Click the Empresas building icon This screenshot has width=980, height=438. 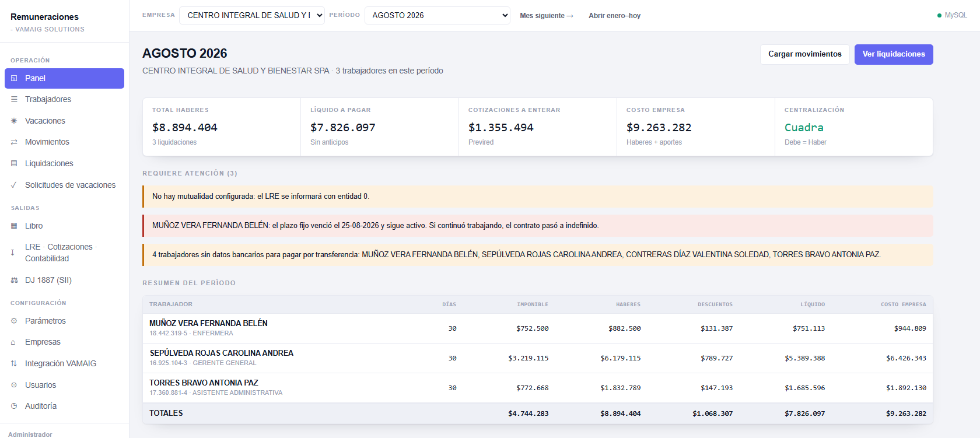13,342
